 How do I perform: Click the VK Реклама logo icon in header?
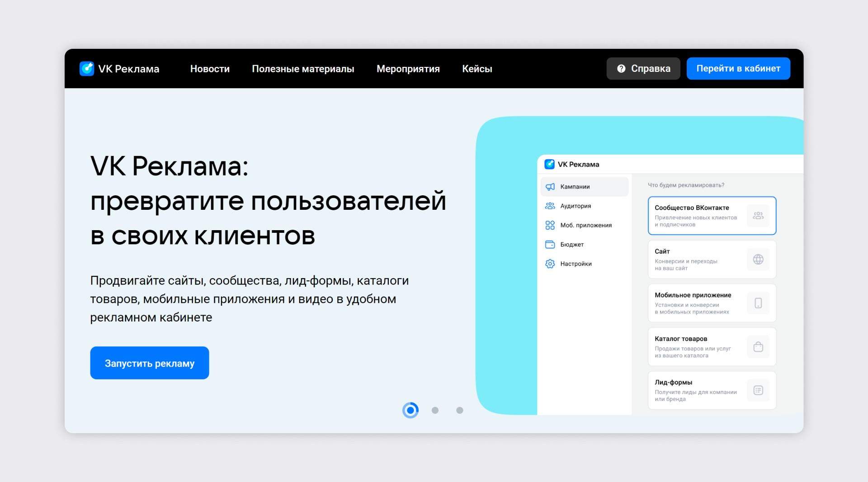[87, 69]
